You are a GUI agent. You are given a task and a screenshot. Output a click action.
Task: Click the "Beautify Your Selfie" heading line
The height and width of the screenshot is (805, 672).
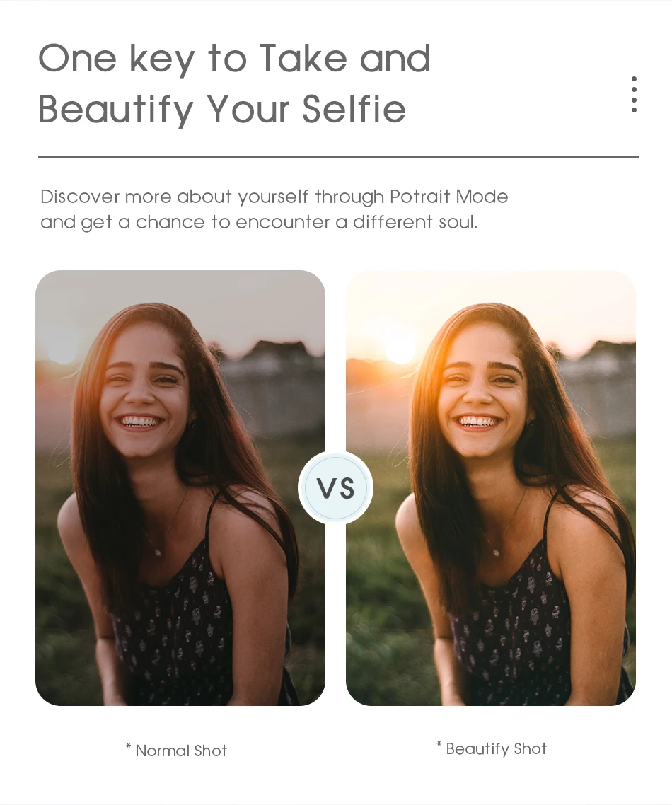pos(222,110)
